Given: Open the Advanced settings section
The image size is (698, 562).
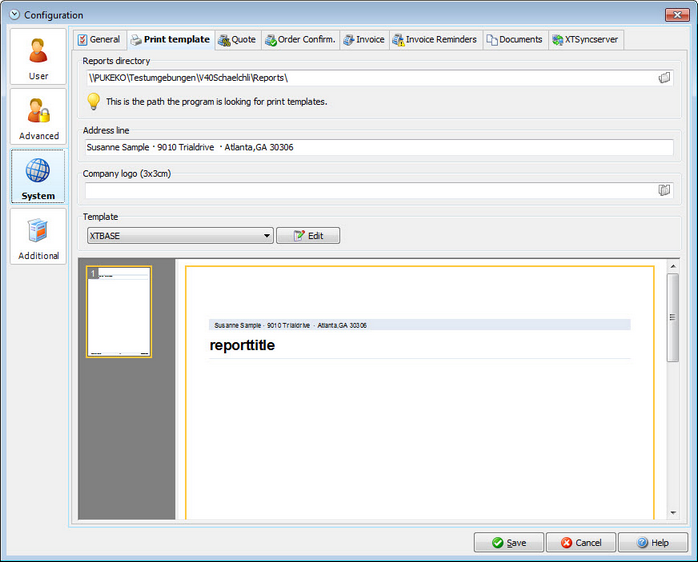Looking at the screenshot, I should tap(38, 117).
